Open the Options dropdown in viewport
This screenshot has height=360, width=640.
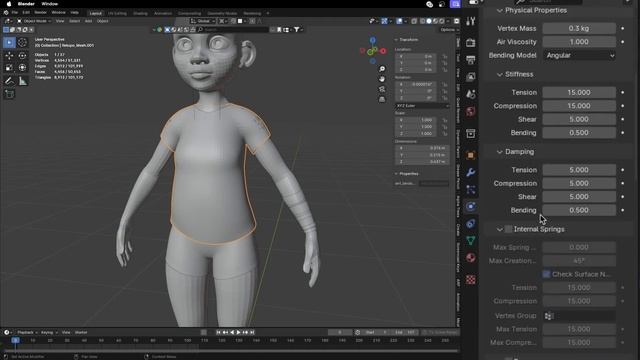point(449,30)
